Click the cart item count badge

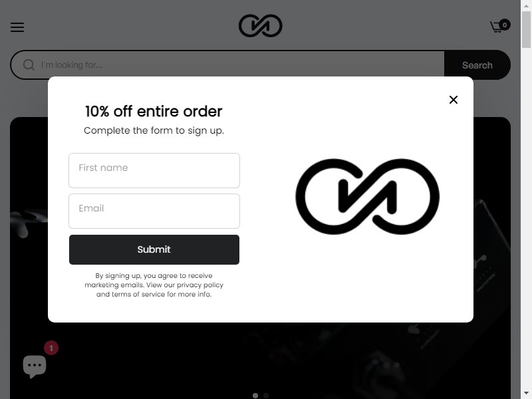505,25
